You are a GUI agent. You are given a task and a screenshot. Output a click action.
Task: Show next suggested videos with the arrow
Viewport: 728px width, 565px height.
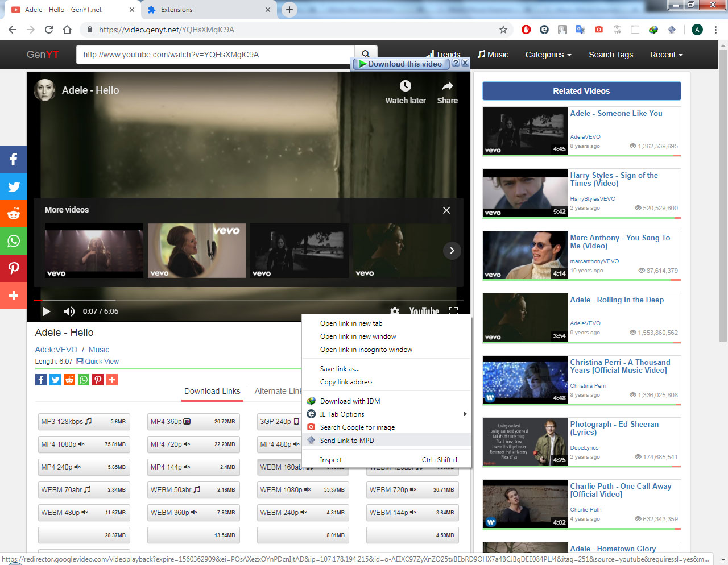click(x=452, y=251)
